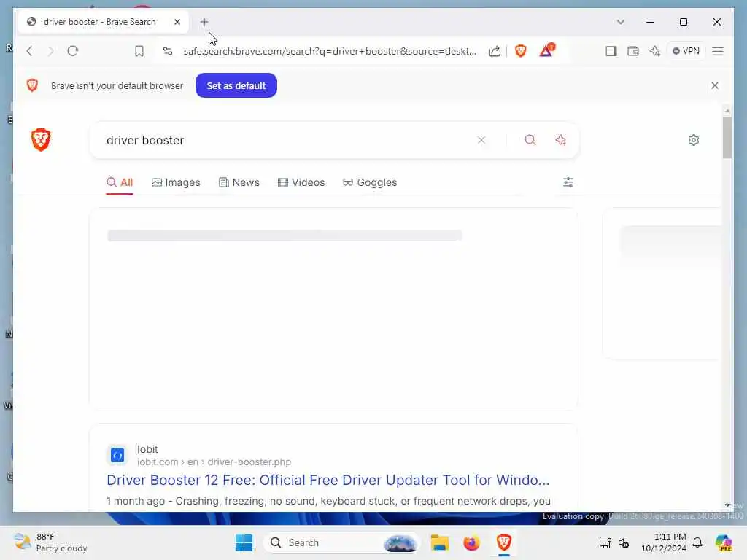Open the clock and date flyout
The width and height of the screenshot is (747, 560).
[x=664, y=542]
